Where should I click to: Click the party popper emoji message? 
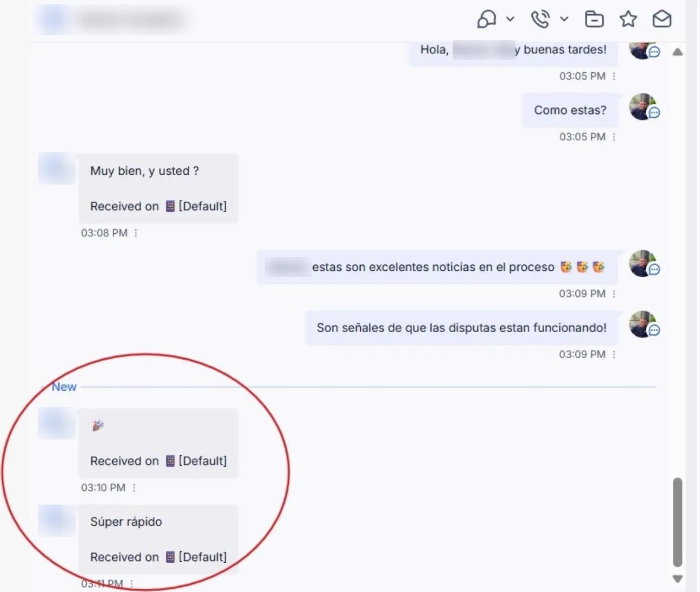pyautogui.click(x=98, y=425)
